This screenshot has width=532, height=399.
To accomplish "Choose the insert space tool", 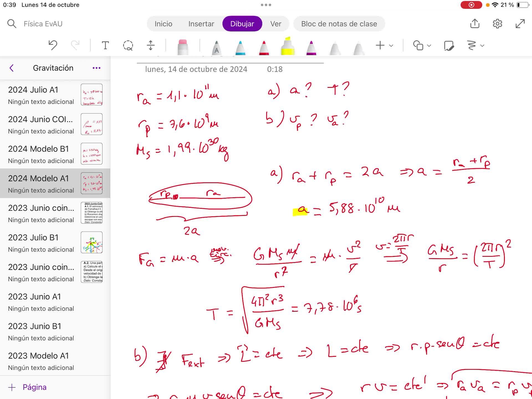I will tap(150, 45).
